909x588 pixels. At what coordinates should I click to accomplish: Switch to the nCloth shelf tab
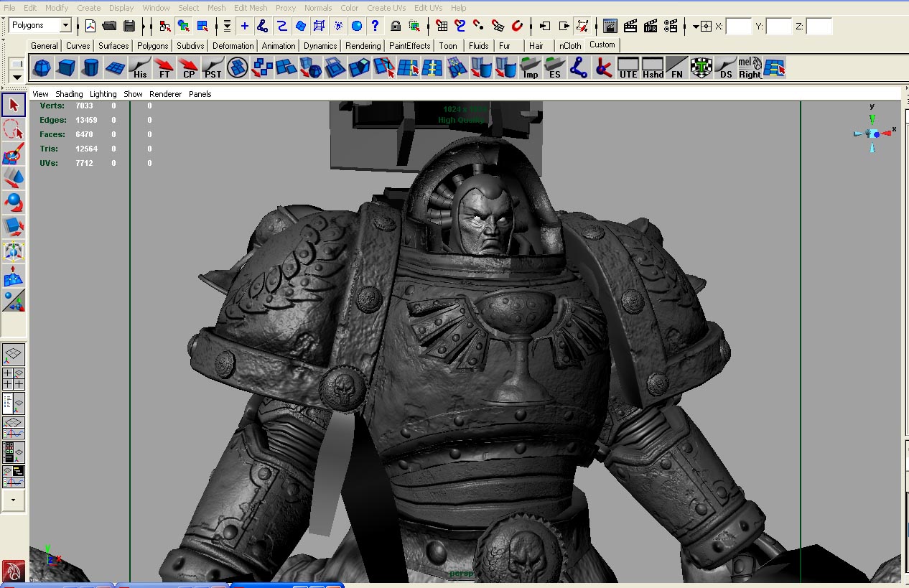click(570, 46)
